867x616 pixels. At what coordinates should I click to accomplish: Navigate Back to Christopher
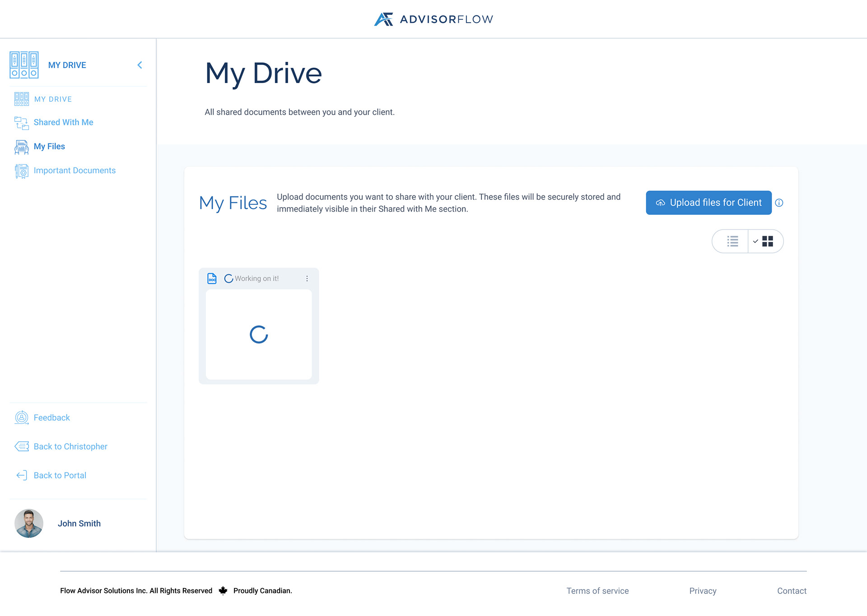coord(70,446)
